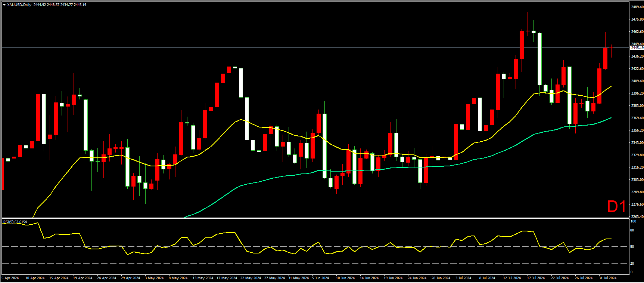This screenshot has height=283, width=644.
Task: Click price axis label 2383.00
Action: coord(637,106)
